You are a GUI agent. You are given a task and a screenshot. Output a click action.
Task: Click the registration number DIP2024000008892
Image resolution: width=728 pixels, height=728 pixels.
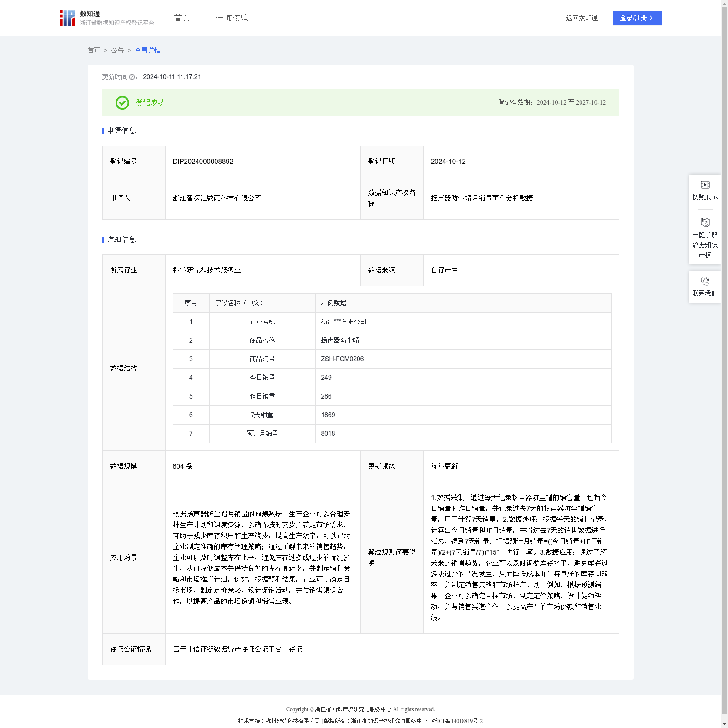203,162
